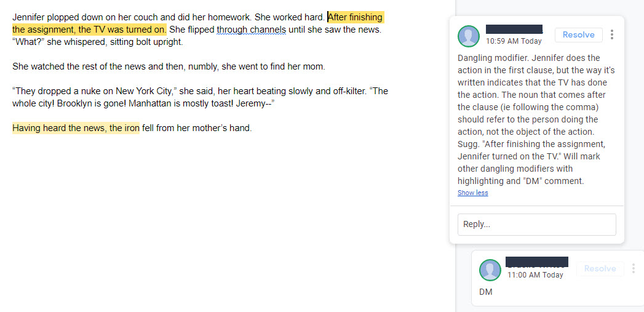Click the 10:59 AM Today timestamp
Viewport: 644px width, 312px height.
(514, 41)
